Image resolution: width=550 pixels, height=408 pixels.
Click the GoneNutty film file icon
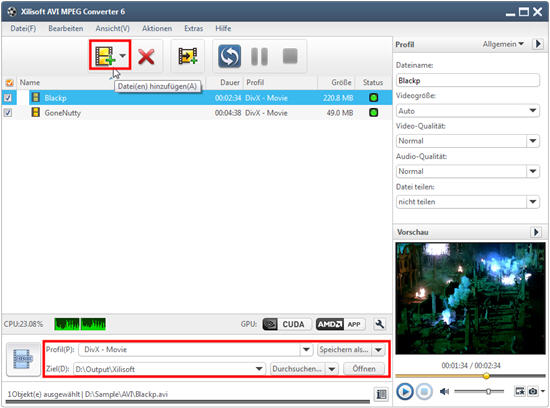tap(35, 112)
